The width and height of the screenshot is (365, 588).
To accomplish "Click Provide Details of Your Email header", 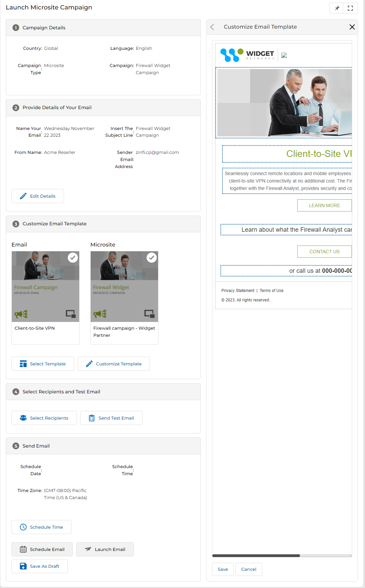I will coord(103,108).
